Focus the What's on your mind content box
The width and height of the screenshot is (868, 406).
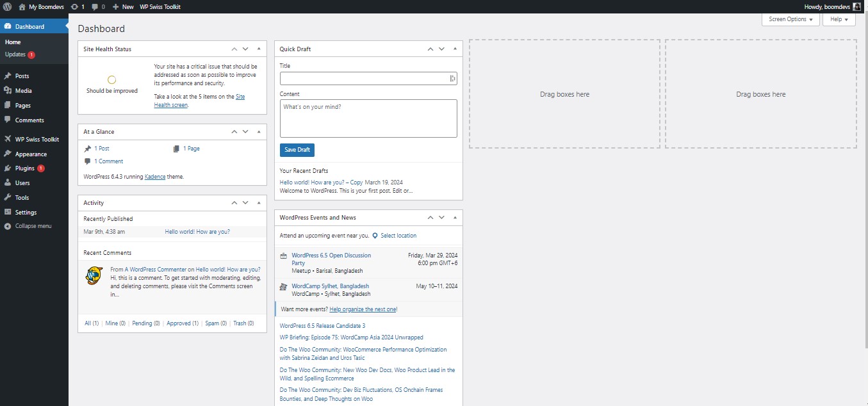tap(368, 118)
